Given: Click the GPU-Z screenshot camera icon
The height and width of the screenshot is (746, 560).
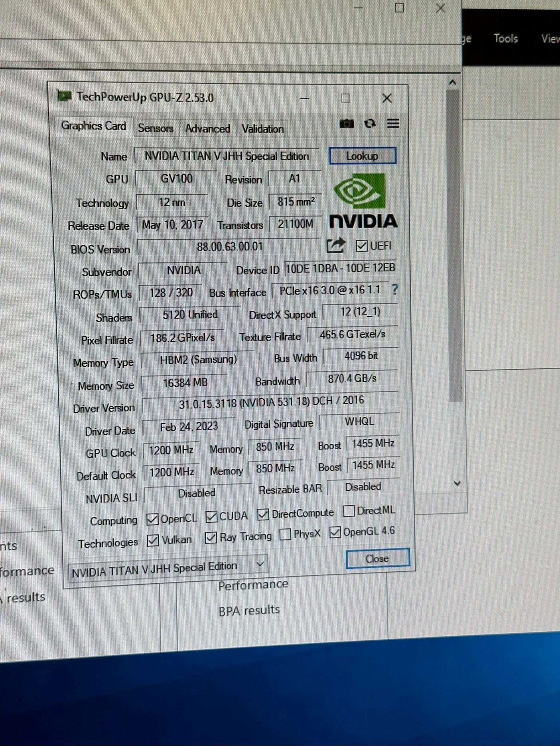Looking at the screenshot, I should tap(347, 124).
